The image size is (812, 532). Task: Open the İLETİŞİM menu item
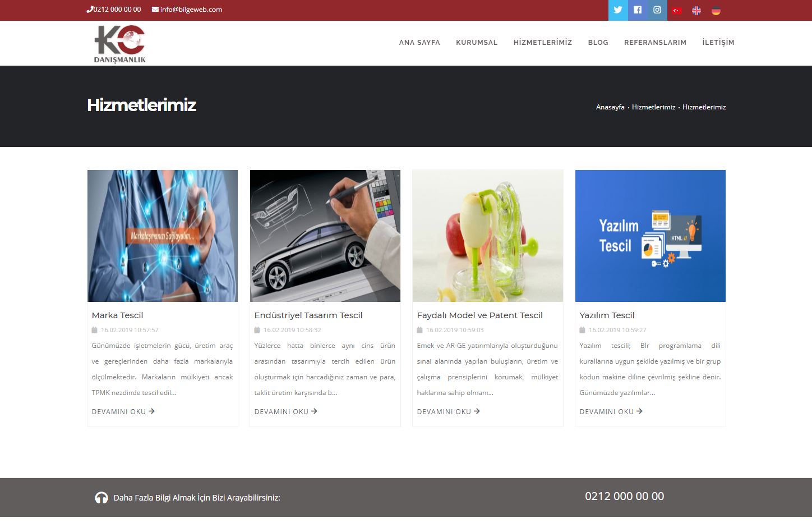[718, 43]
